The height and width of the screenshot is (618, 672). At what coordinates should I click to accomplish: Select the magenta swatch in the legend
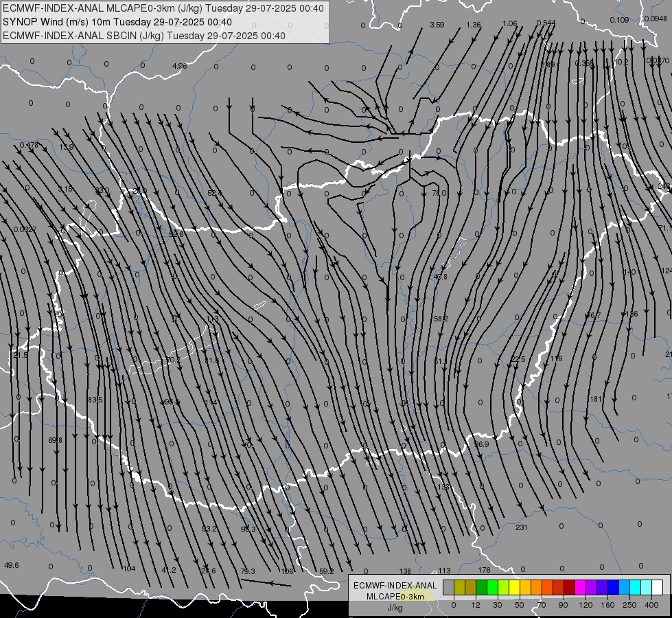[x=580, y=587]
